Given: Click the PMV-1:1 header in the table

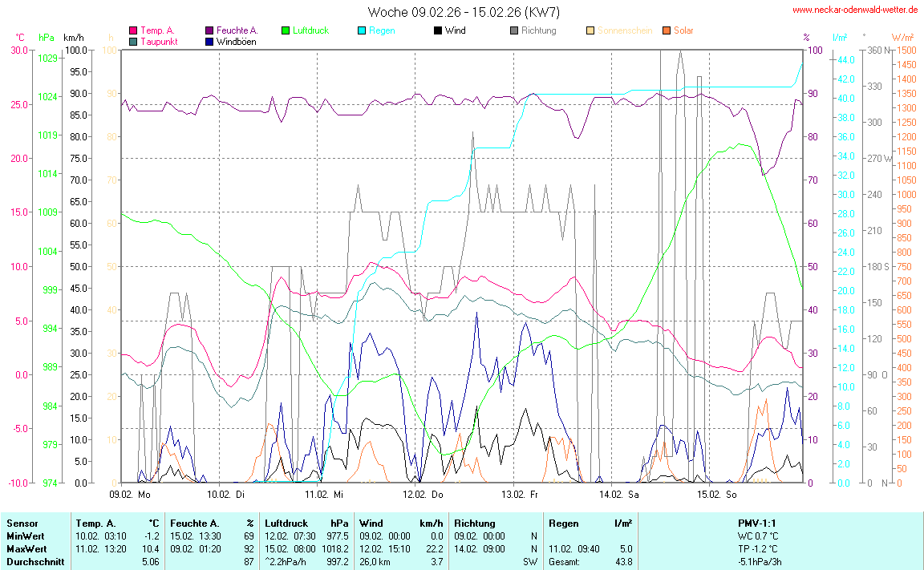Looking at the screenshot, I should coord(758,523).
